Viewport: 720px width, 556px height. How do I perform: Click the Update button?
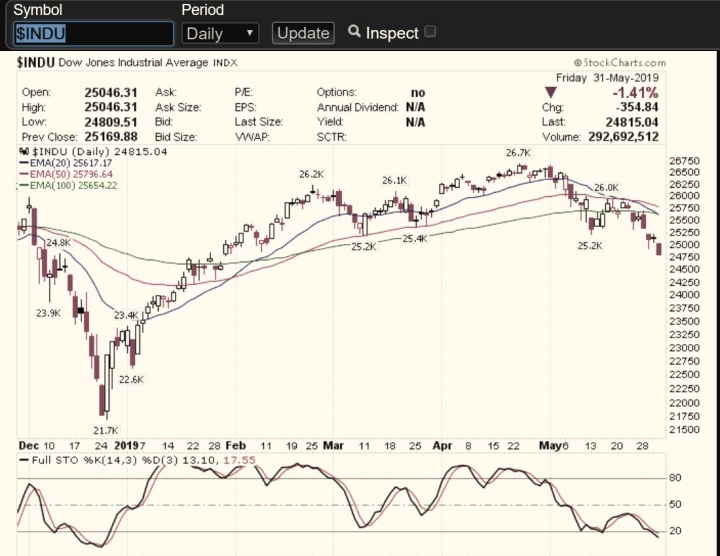click(x=303, y=33)
